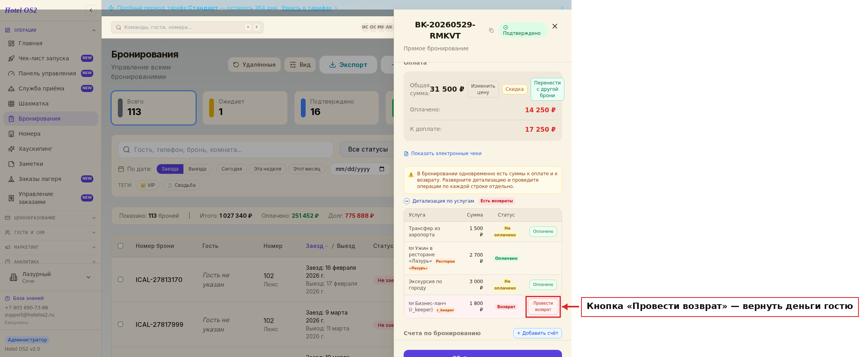The image size is (868, 357).
Task: Open the Лазурный Сочи hotel switcher
Action: [x=50, y=277]
